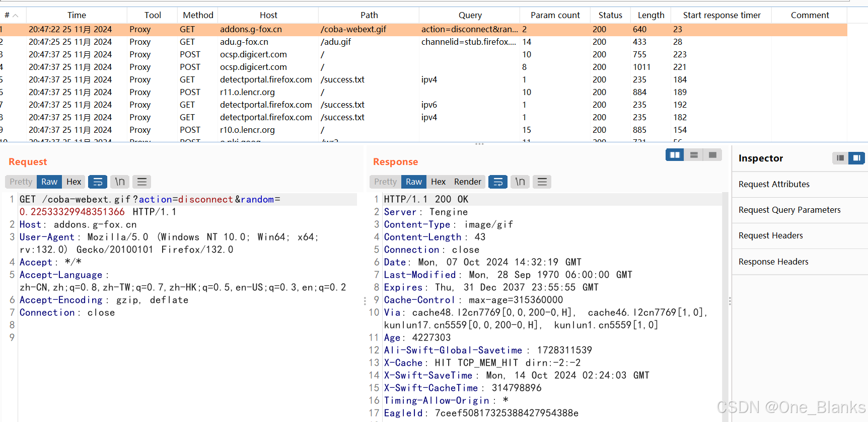The height and width of the screenshot is (422, 868).
Task: Open Request panel hamburger menu
Action: point(142,182)
